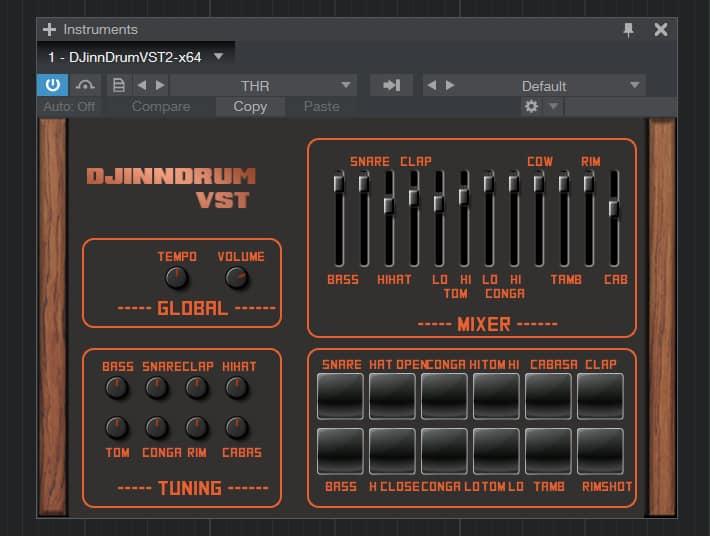Click the Bass mixer fader handle
Screen dimensions: 710x536
(339, 183)
